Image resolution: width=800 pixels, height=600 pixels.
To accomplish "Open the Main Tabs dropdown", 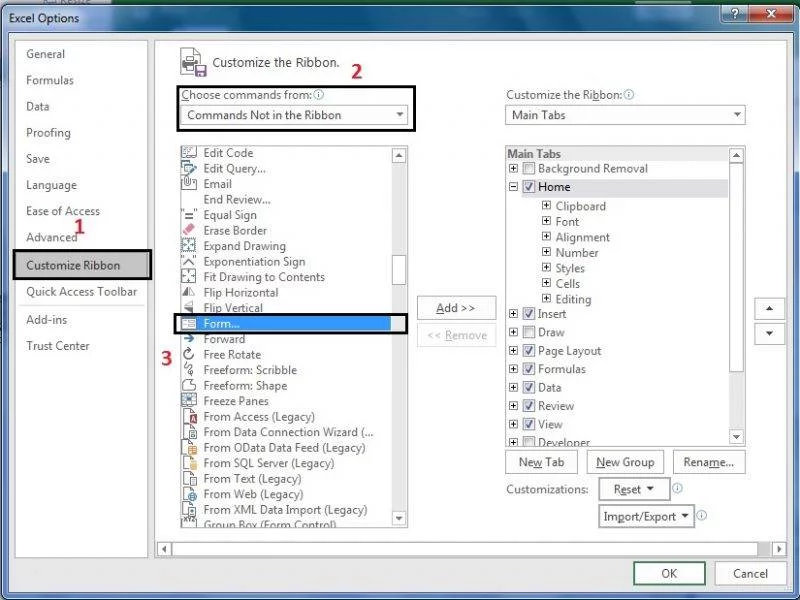I will [x=625, y=115].
